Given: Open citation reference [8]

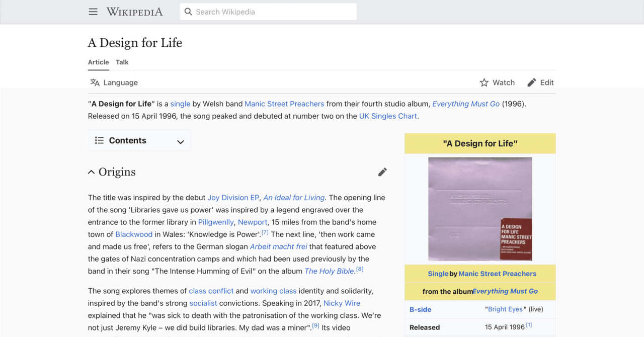Looking at the screenshot, I should [360, 269].
